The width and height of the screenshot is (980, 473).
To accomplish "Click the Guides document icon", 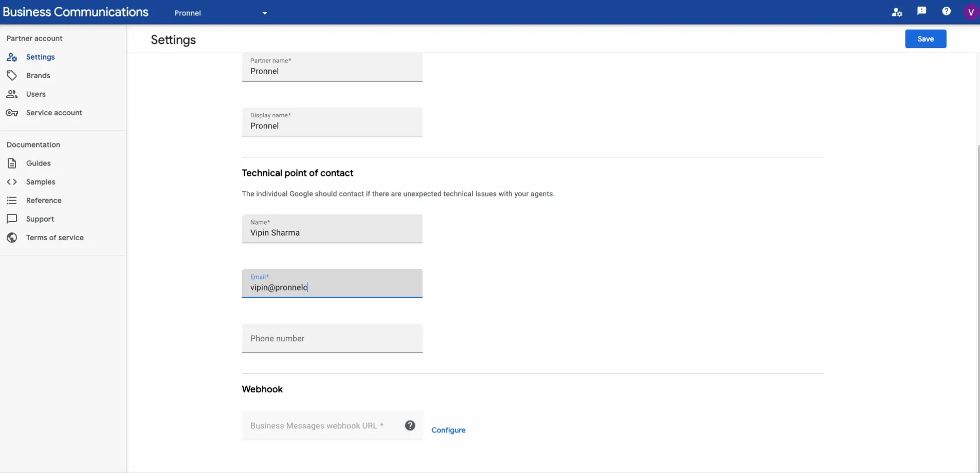I will (12, 163).
